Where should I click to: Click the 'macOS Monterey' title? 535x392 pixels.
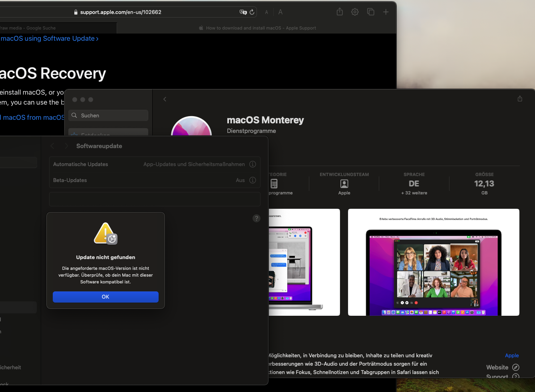click(x=265, y=120)
